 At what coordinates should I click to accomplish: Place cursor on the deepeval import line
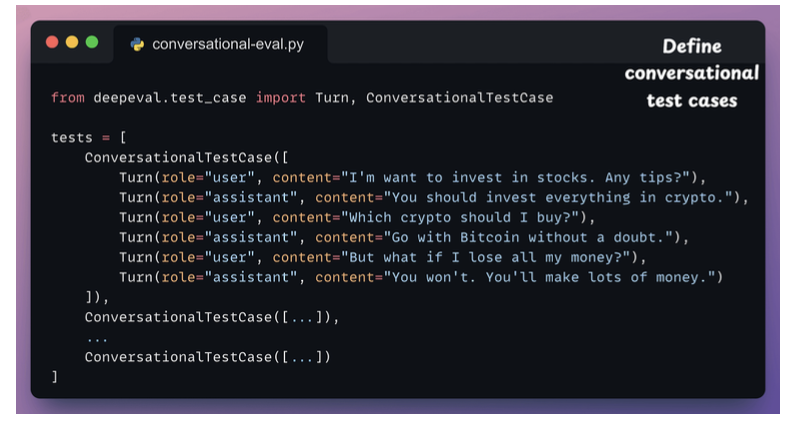[x=301, y=98]
